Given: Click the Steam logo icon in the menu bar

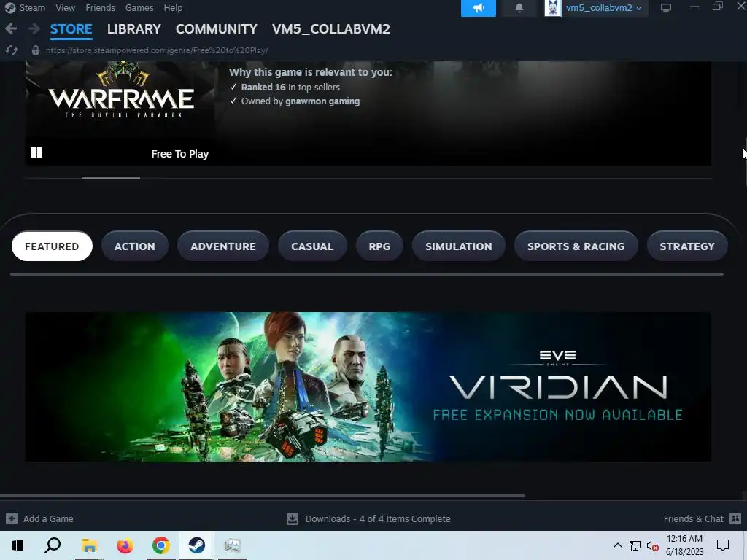Looking at the screenshot, I should pyautogui.click(x=9, y=7).
